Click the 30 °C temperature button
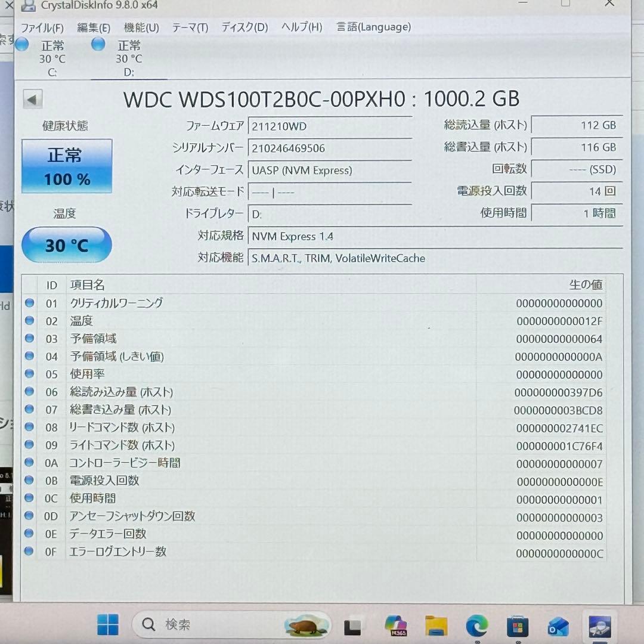The image size is (644, 644). [67, 245]
